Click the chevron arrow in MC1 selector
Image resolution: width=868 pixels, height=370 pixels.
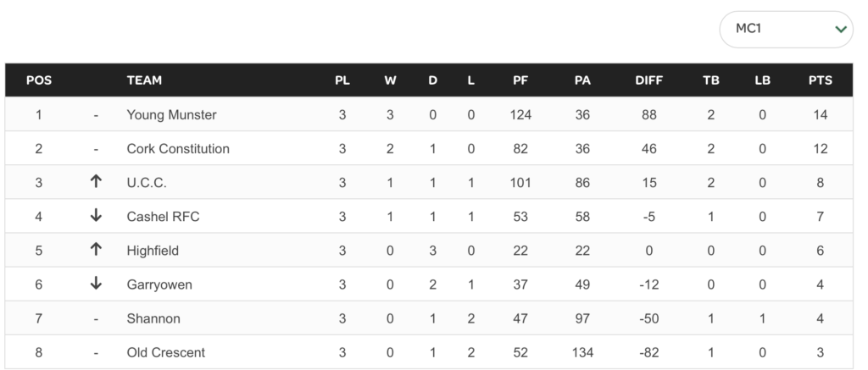841,30
